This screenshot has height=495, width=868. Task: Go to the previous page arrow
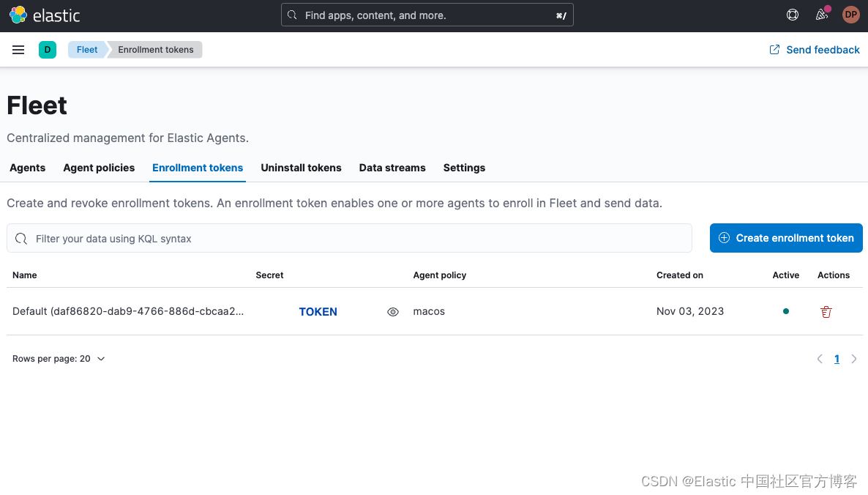point(820,359)
